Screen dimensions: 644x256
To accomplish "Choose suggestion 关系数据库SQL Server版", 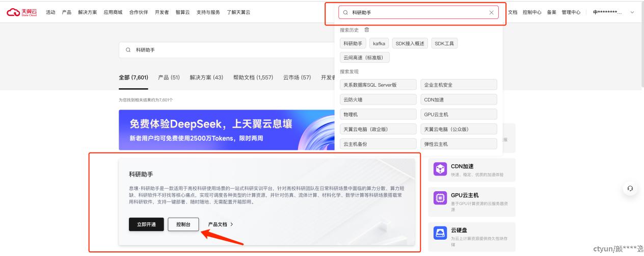I will (x=378, y=85).
